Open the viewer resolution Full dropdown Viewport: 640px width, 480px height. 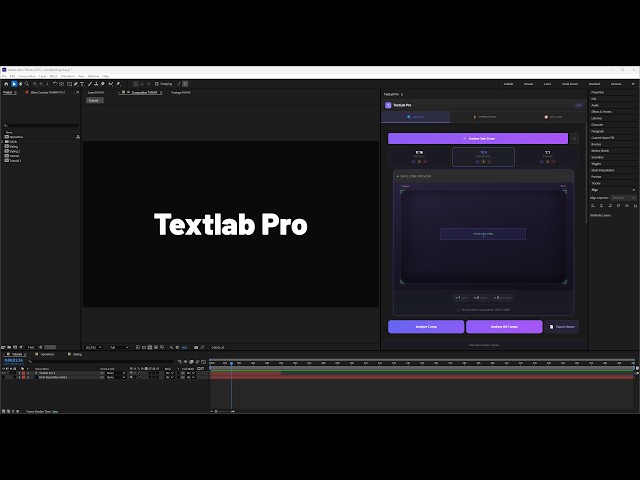click(x=119, y=347)
